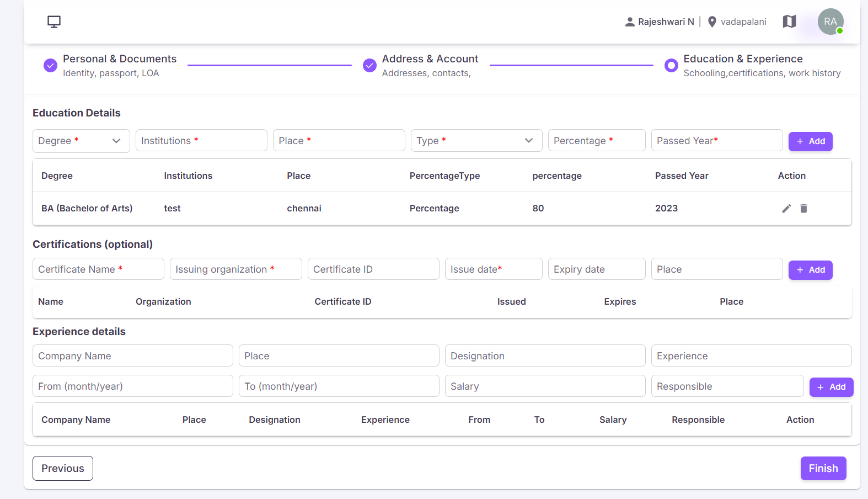Viewport: 868px width, 499px height.
Task: Open the Degree dropdown
Action: tap(81, 141)
